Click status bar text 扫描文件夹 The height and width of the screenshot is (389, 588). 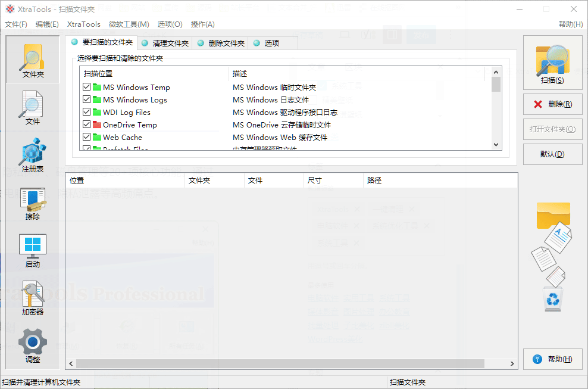(408, 382)
